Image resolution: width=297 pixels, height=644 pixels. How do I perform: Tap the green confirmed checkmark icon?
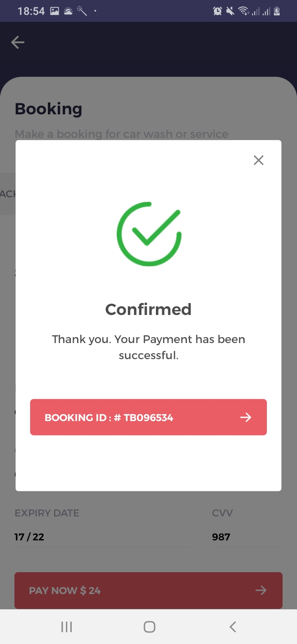[149, 234]
